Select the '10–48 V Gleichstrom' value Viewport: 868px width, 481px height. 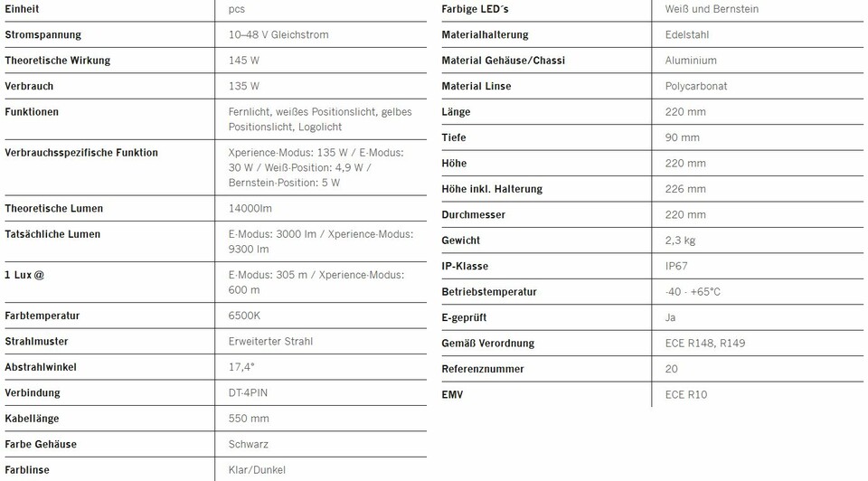click(x=278, y=34)
